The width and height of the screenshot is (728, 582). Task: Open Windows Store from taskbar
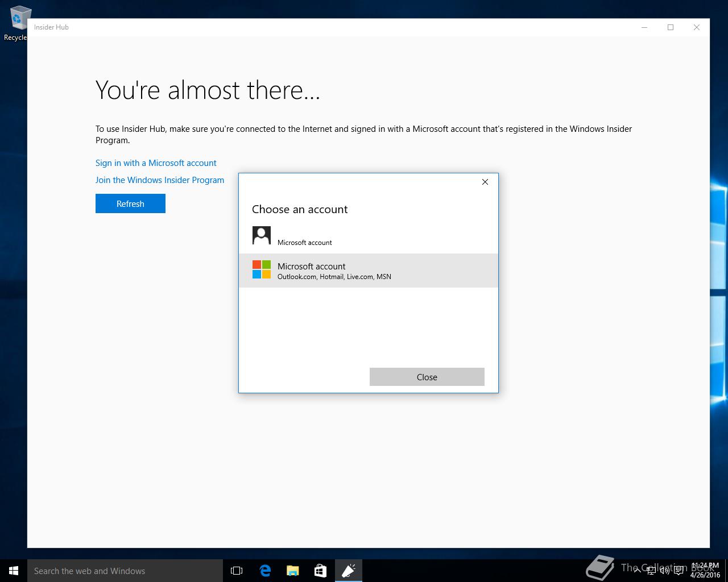tap(321, 571)
